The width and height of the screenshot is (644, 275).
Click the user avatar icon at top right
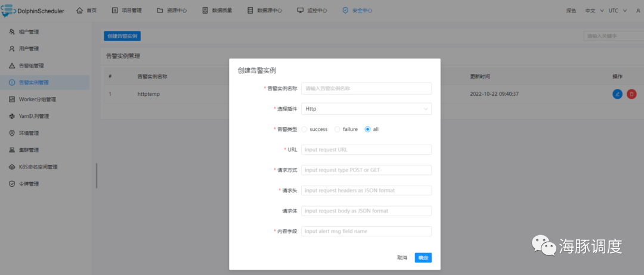(638, 11)
